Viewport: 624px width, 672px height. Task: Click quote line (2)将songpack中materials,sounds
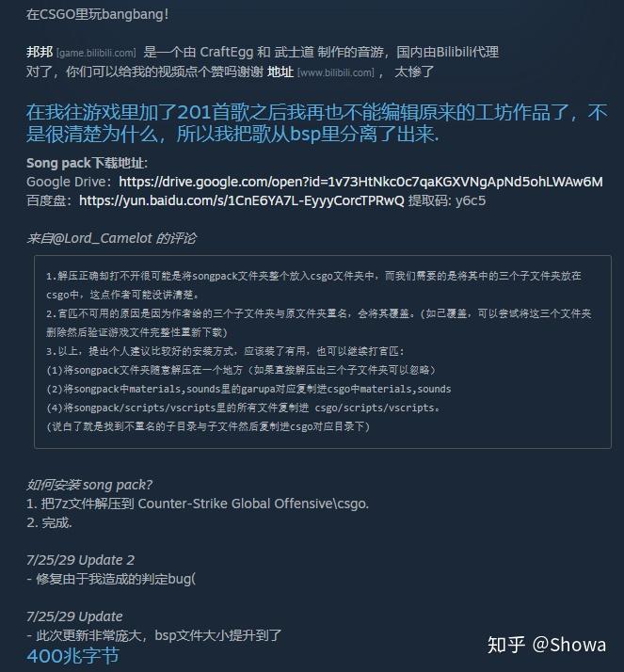(x=248, y=389)
